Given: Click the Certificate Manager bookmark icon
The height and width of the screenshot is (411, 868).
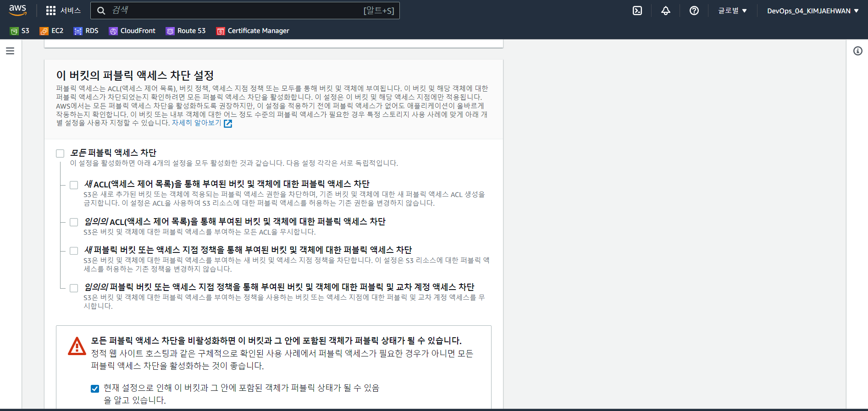Looking at the screenshot, I should point(221,31).
